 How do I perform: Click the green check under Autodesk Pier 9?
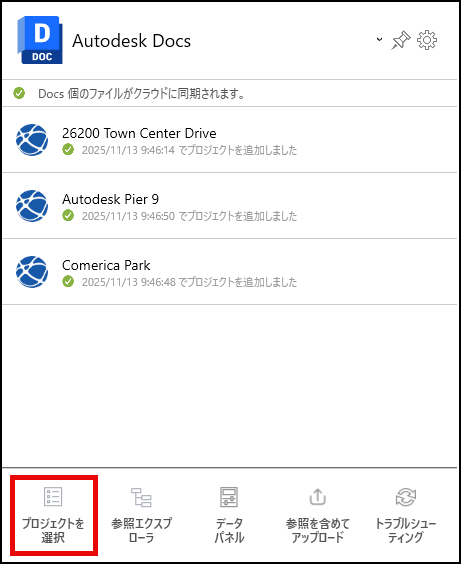[68, 215]
